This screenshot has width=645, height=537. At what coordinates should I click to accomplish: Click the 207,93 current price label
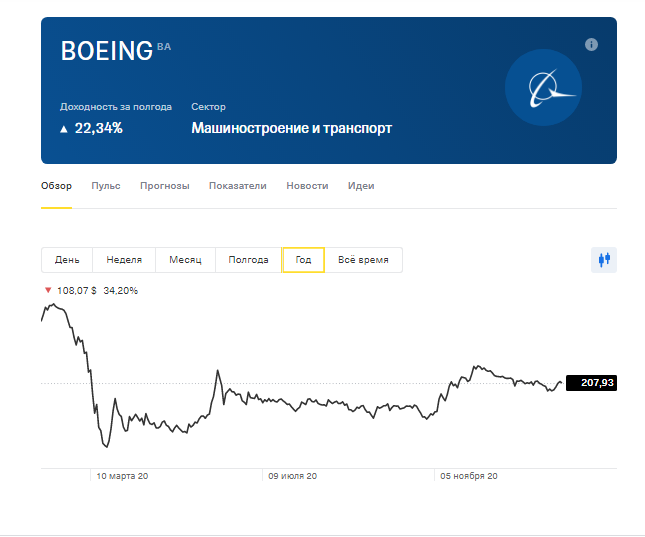(x=591, y=382)
